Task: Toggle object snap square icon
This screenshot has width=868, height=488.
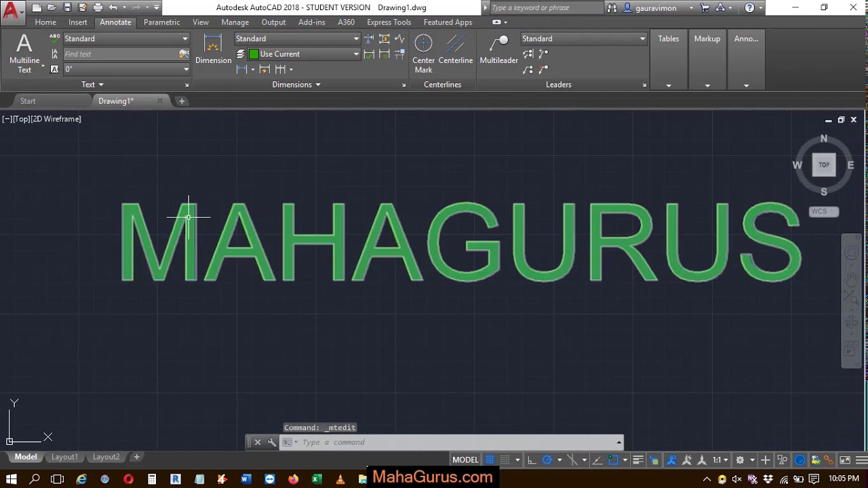Action: (x=614, y=460)
